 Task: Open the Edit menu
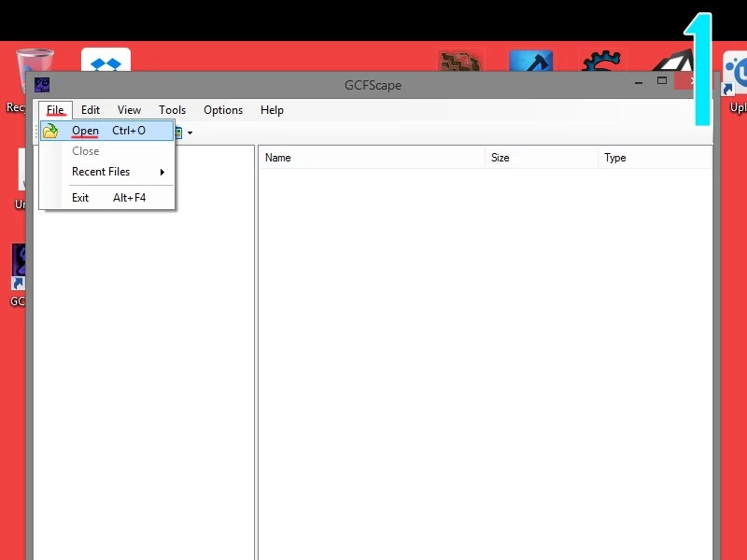[91, 110]
